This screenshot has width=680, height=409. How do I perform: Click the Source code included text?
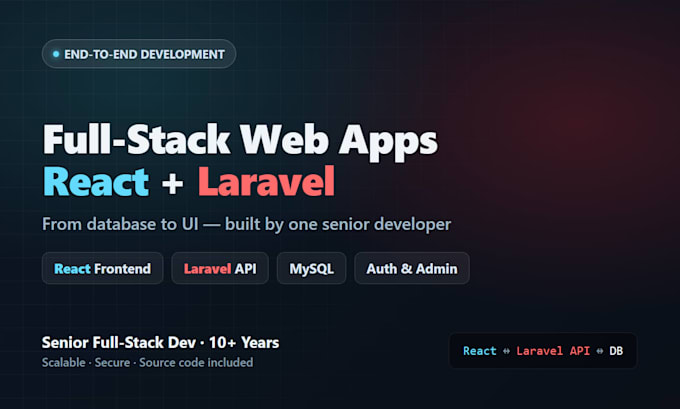196,362
